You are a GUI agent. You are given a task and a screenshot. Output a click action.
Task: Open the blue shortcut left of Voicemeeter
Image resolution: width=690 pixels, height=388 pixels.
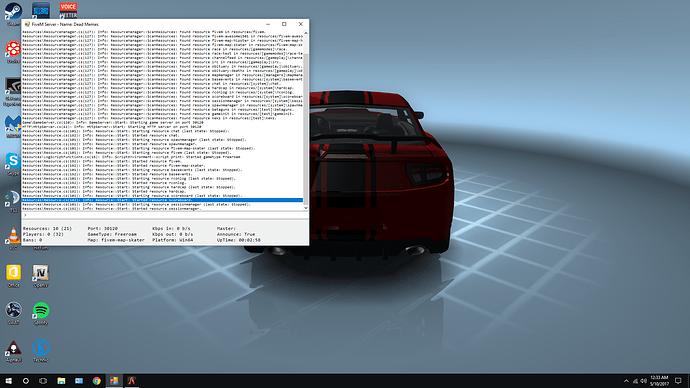coord(40,10)
